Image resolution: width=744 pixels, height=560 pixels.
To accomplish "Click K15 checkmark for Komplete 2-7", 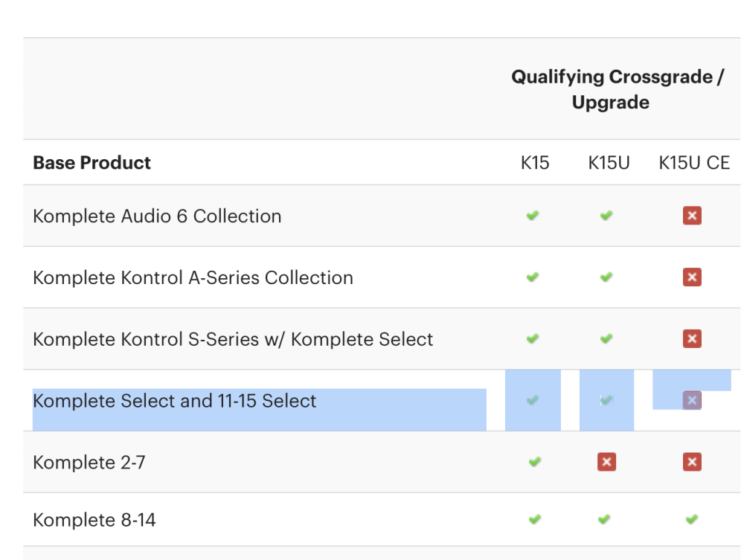I will (x=534, y=462).
